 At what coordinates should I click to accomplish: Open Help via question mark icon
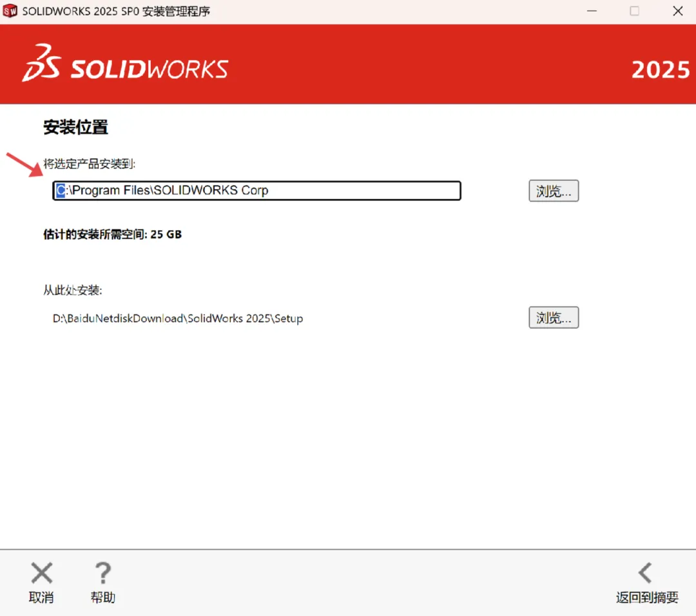[103, 573]
